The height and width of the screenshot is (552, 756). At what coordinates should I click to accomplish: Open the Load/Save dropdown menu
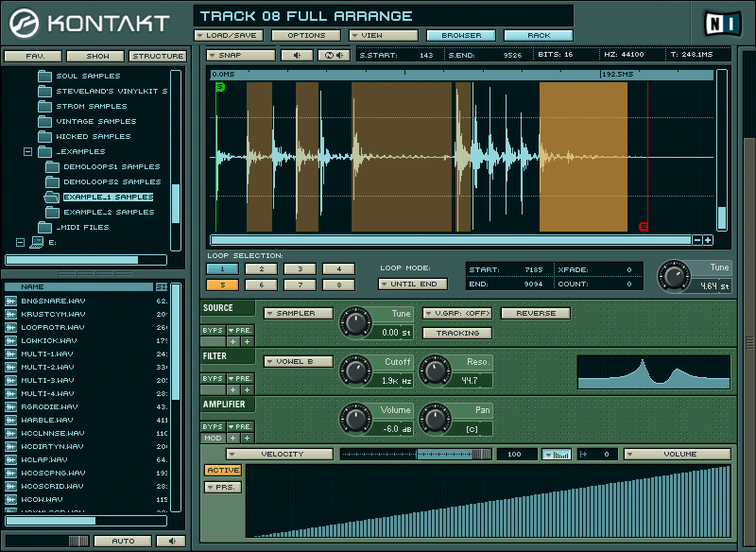[x=229, y=35]
